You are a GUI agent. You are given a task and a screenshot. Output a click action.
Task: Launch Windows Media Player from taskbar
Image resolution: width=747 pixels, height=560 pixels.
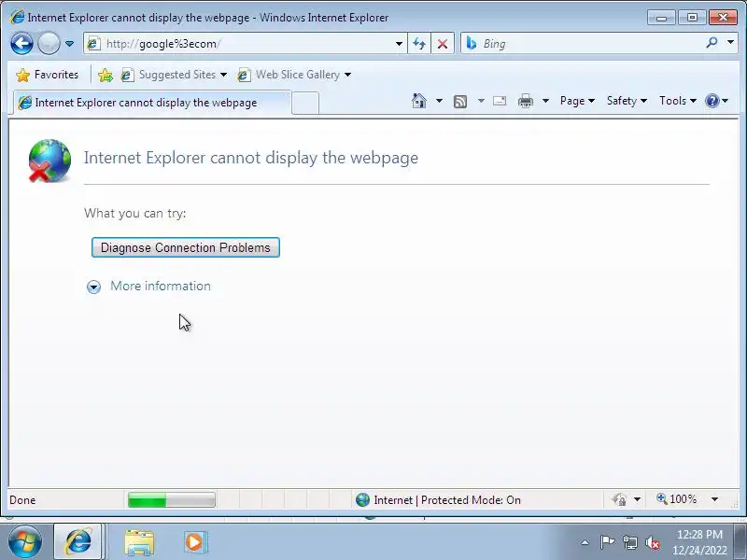pyautogui.click(x=195, y=542)
